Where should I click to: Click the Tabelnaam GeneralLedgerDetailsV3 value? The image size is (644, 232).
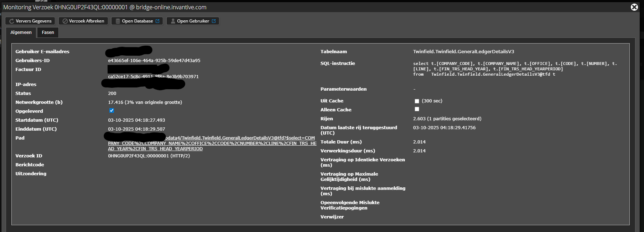(x=463, y=51)
